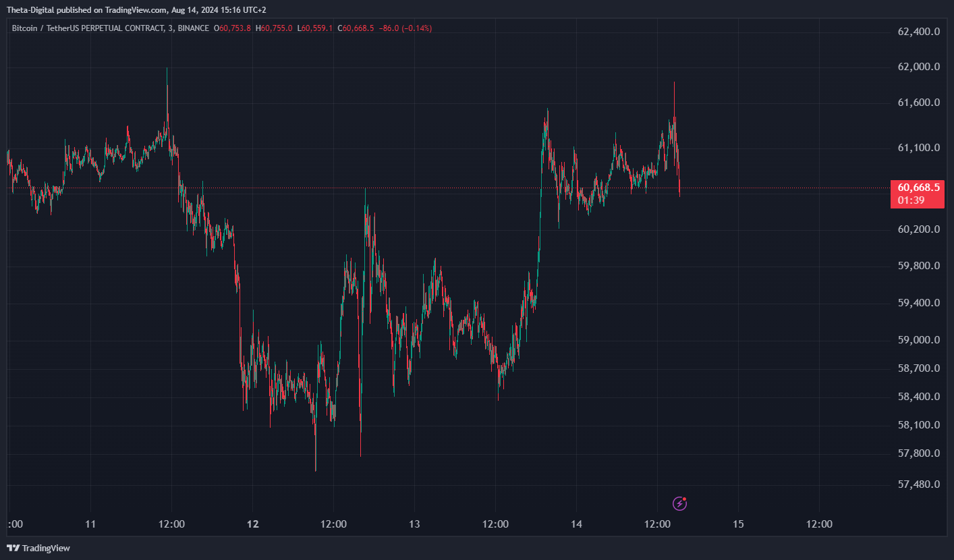Screen dimensions: 954x560
Task: Click the date label 12 on time axis
Action: coord(252,524)
